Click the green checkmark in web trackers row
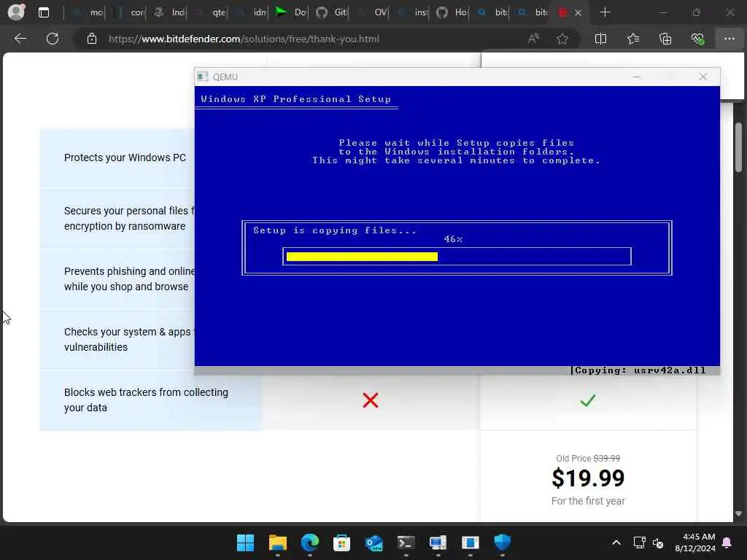747x560 pixels. click(588, 400)
